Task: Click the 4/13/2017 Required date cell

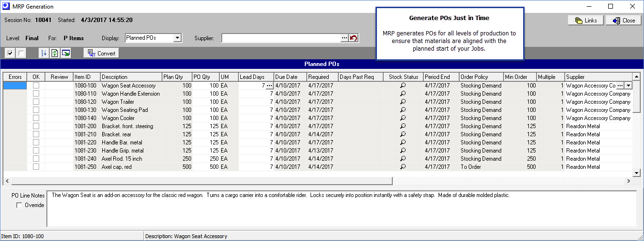Action: [322, 151]
